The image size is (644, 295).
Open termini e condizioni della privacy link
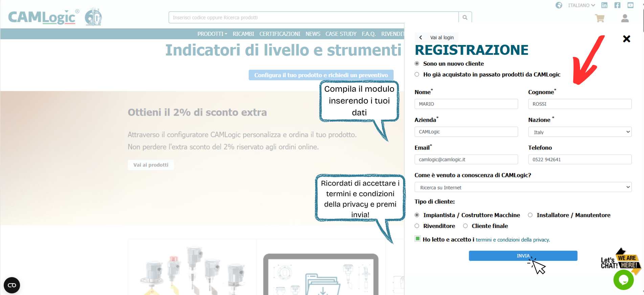coord(513,240)
